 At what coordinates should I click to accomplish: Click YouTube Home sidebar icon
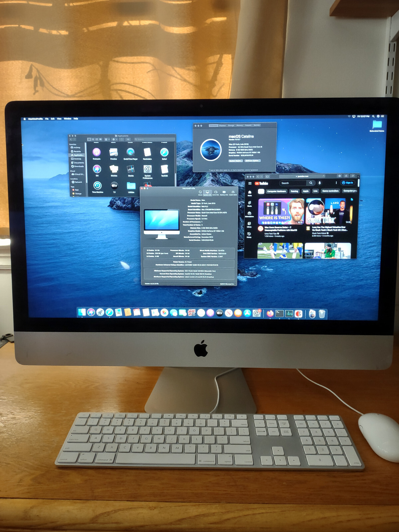coord(250,193)
